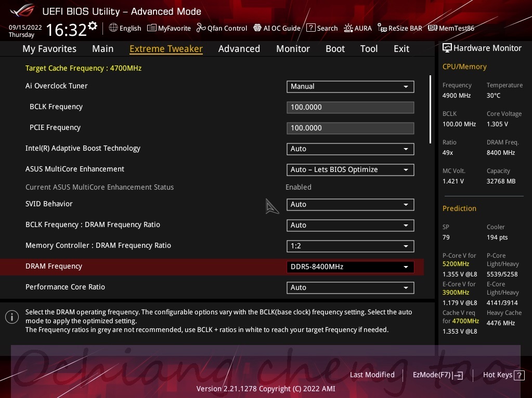Click the globe language icon
532x398 pixels.
pos(113,28)
